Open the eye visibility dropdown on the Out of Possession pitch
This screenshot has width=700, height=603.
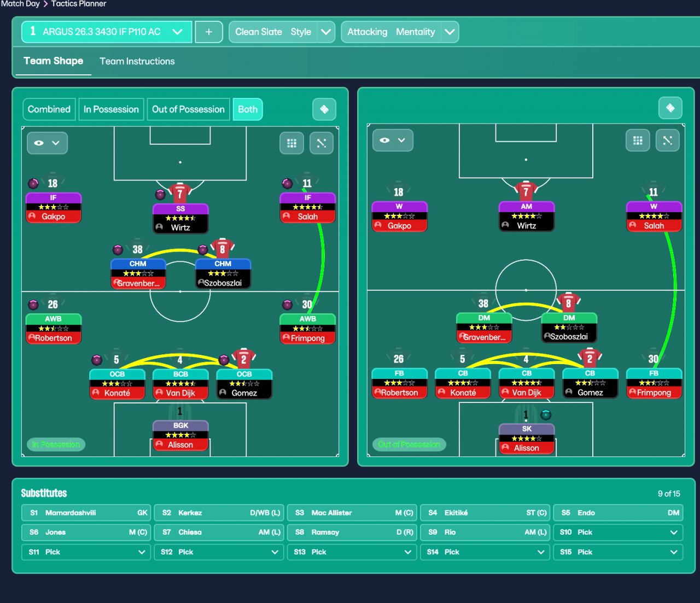click(x=393, y=140)
